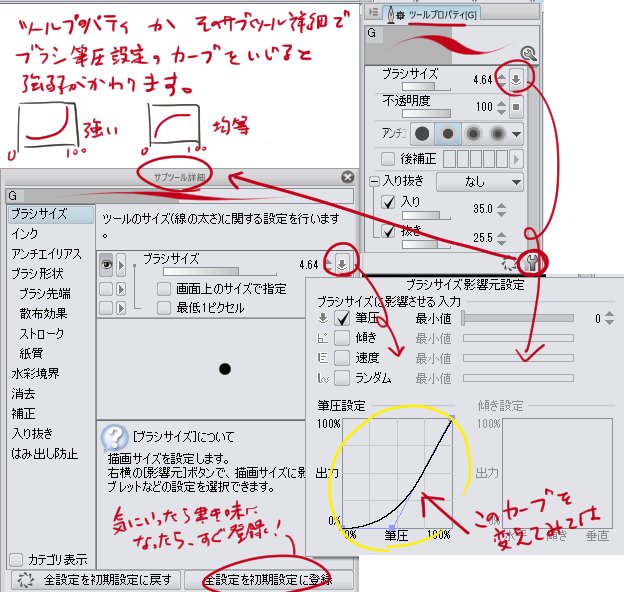Toggle eye visibility for ブラシサイズ row
The image size is (624, 592).
click(106, 264)
